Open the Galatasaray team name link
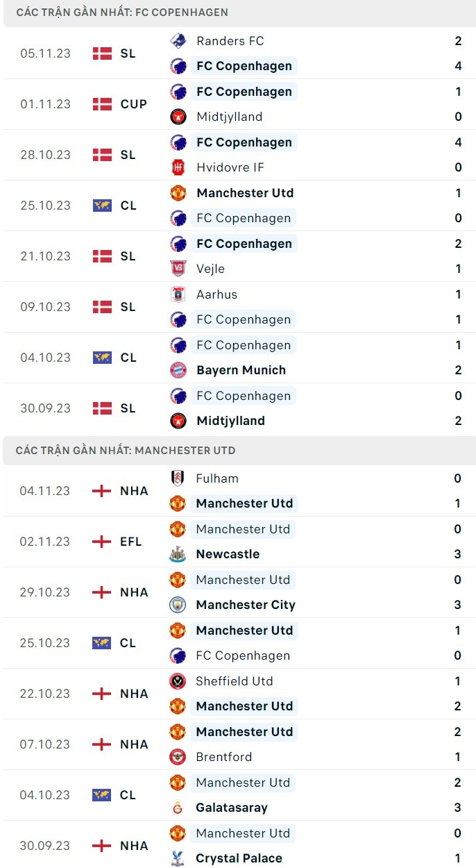Viewport: 476px width, 868px height. coord(231,808)
